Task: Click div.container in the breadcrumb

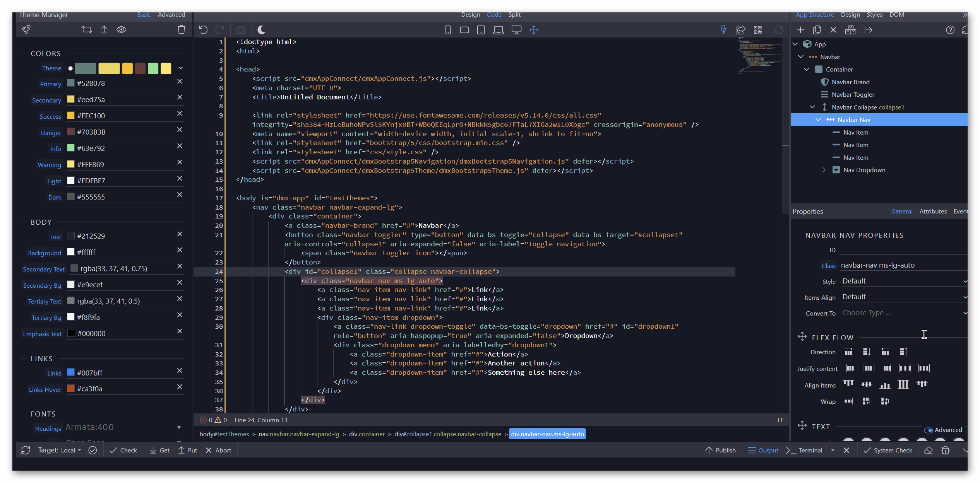Action: point(367,434)
